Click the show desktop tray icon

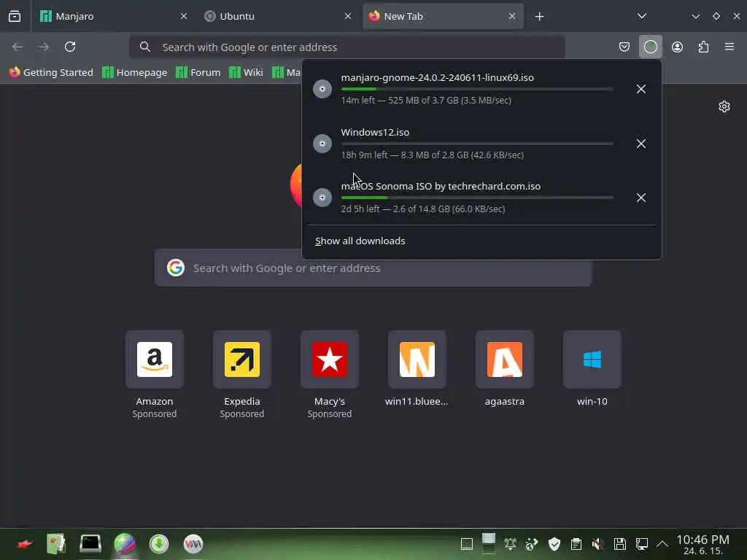[466, 544]
